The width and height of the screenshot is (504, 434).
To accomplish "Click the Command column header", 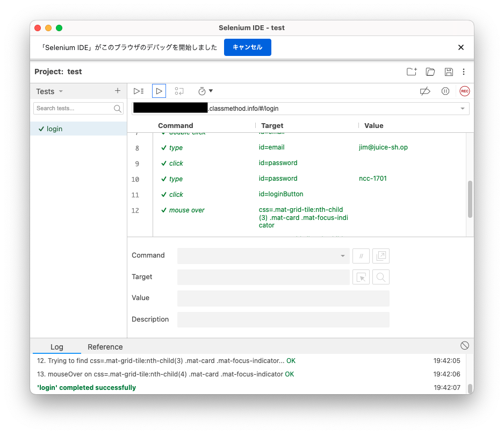I will pyautogui.click(x=176, y=125).
